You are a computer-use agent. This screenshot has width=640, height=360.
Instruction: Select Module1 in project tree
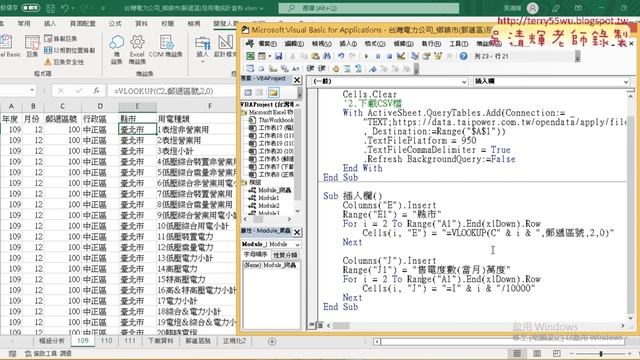click(x=269, y=198)
